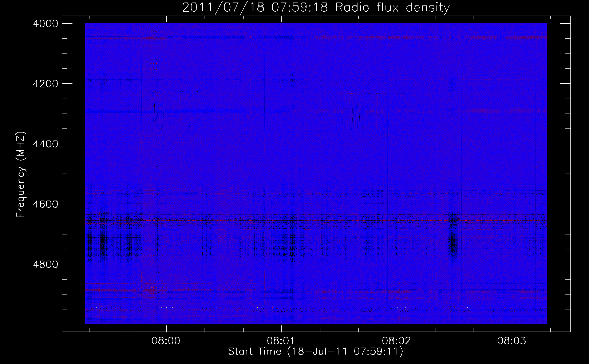Click the 4800 frequency tick label

(x=46, y=264)
